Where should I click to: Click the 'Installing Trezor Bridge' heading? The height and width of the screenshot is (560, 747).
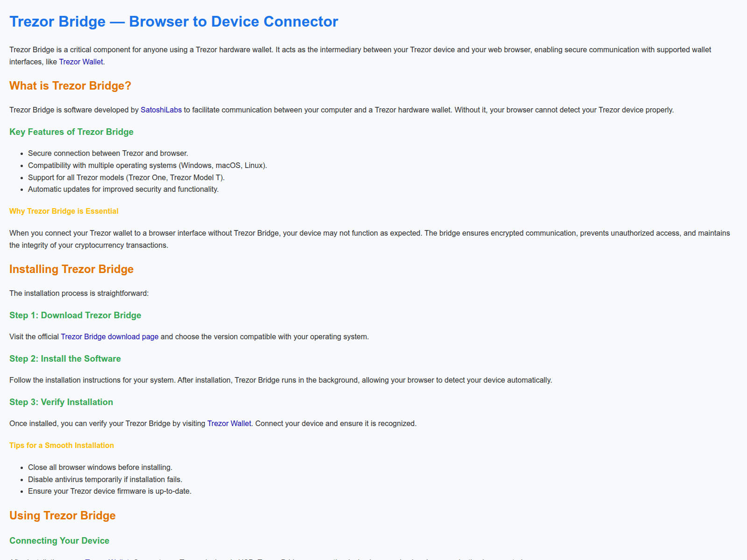click(x=71, y=269)
